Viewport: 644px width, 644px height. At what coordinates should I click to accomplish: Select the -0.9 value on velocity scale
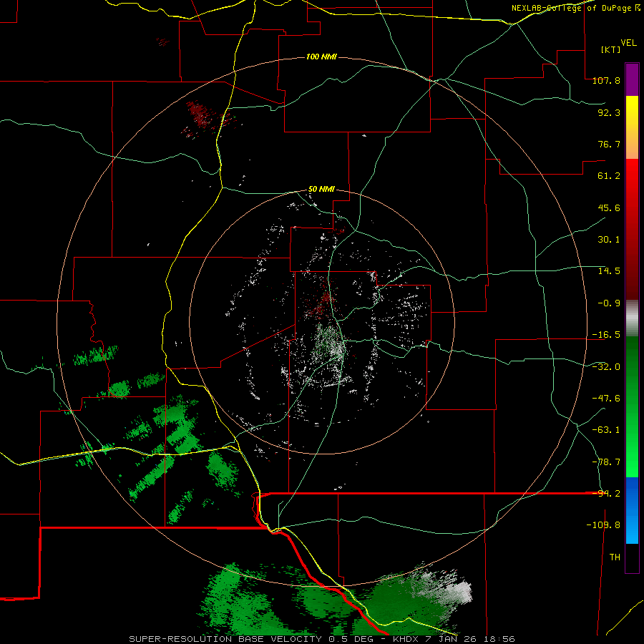coord(609,303)
